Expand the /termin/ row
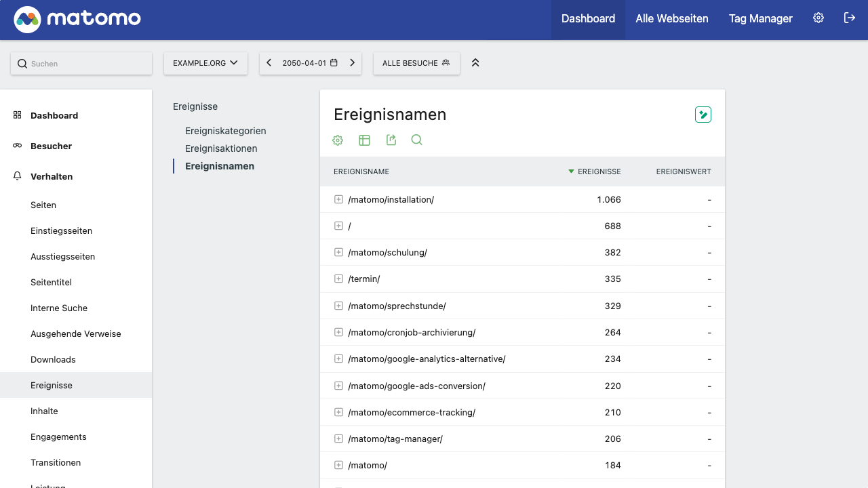868x488 pixels. (338, 279)
